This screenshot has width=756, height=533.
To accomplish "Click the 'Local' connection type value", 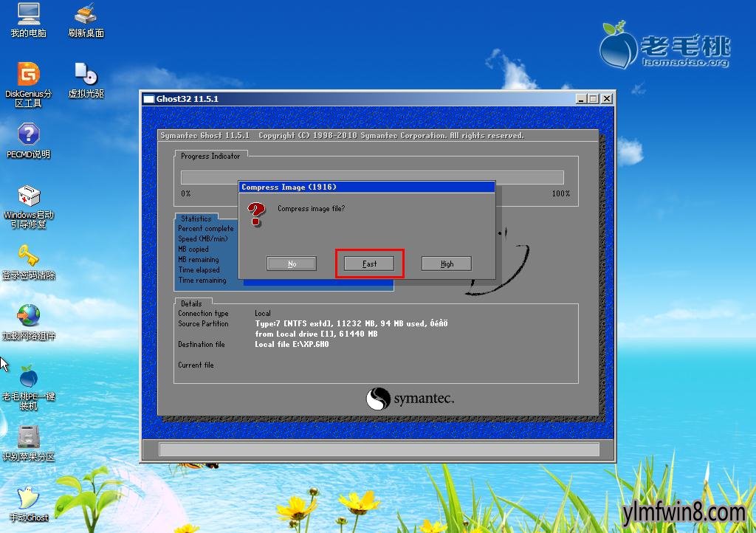I will click(x=263, y=313).
